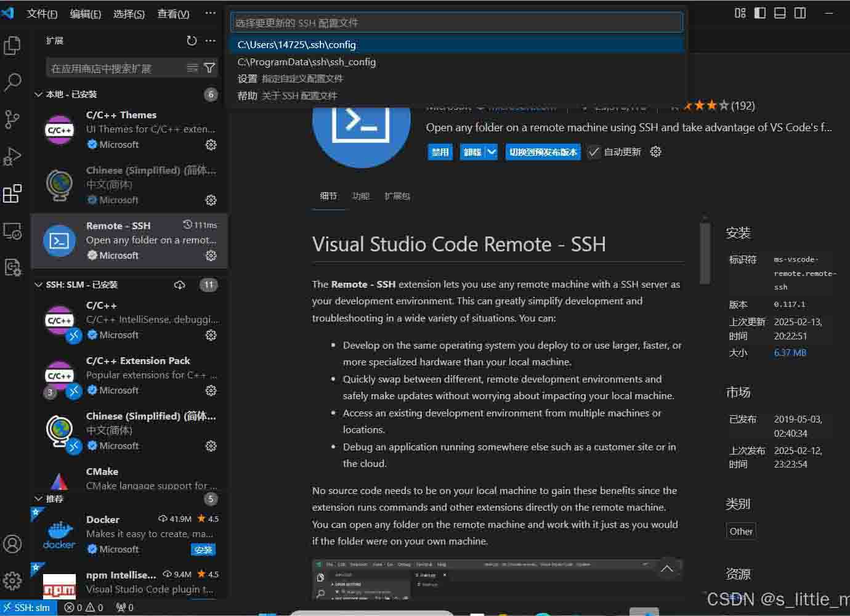Click the disable extension button
The image size is (850, 616).
[x=440, y=152]
